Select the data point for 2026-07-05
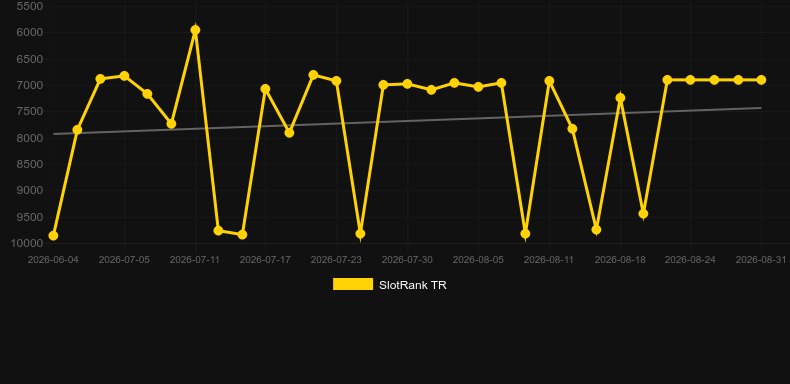Screen dimensions: 790x384 pos(124,76)
